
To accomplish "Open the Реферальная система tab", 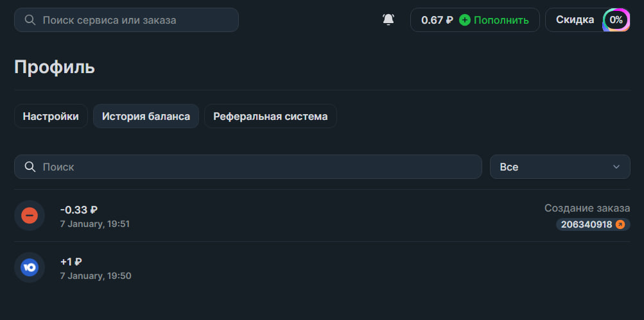I will [270, 116].
